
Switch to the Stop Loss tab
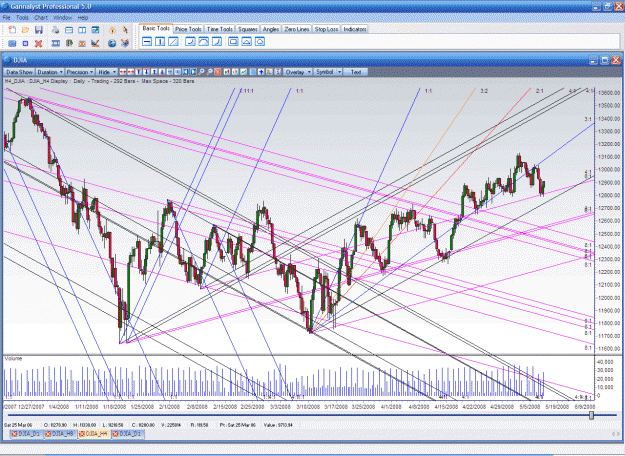coord(326,29)
